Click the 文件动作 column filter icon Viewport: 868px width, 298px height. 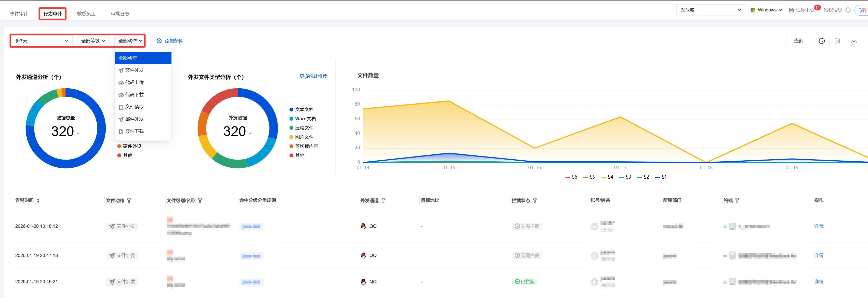coord(129,201)
